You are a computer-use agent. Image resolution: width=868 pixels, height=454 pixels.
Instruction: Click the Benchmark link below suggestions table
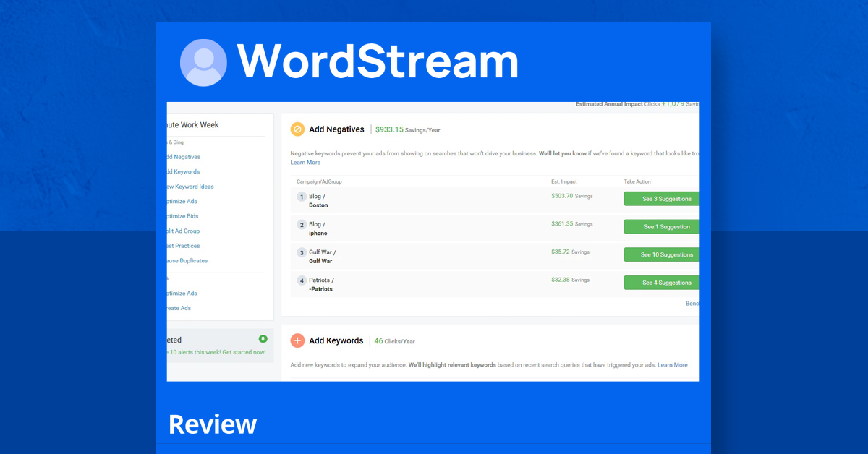[x=692, y=303]
